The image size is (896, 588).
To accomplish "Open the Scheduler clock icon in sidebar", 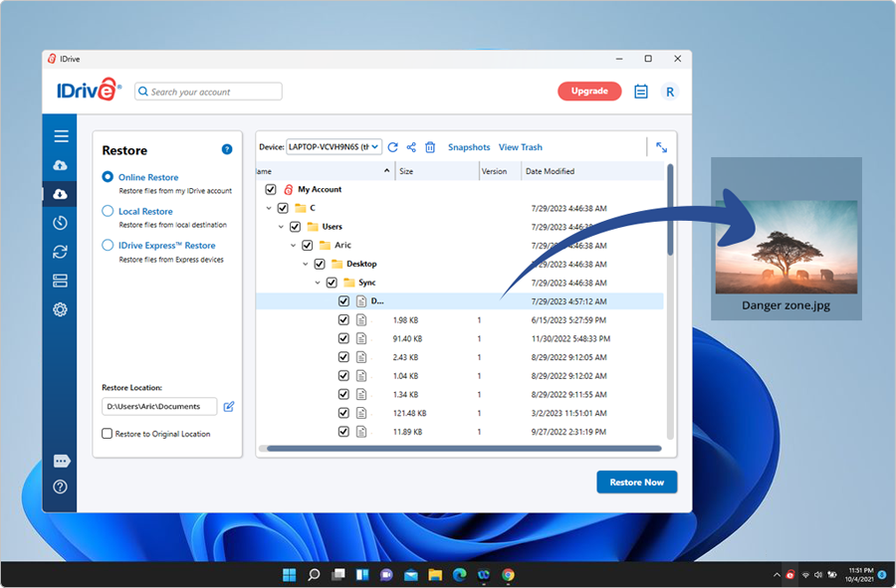I will (x=60, y=223).
